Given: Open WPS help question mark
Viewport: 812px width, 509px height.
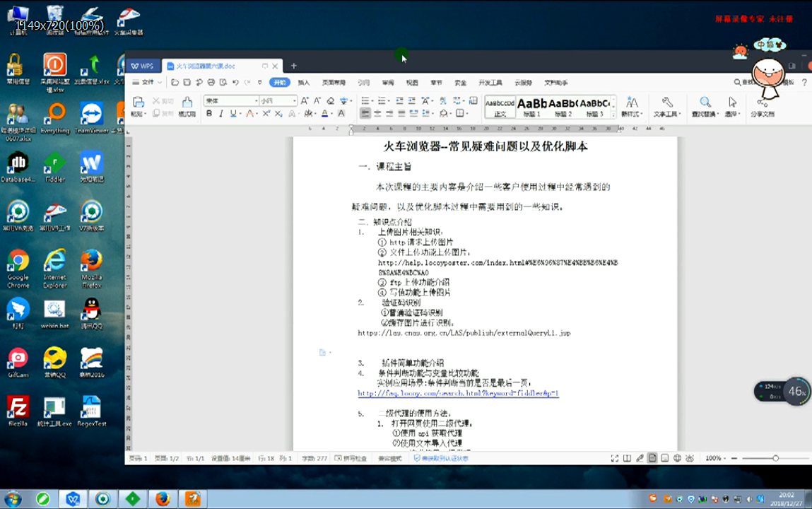Looking at the screenshot, I should (x=804, y=82).
